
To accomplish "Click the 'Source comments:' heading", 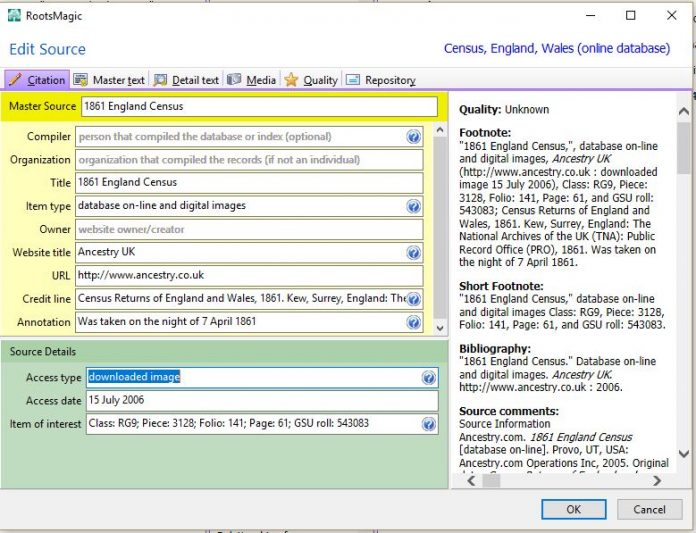I will pos(509,411).
